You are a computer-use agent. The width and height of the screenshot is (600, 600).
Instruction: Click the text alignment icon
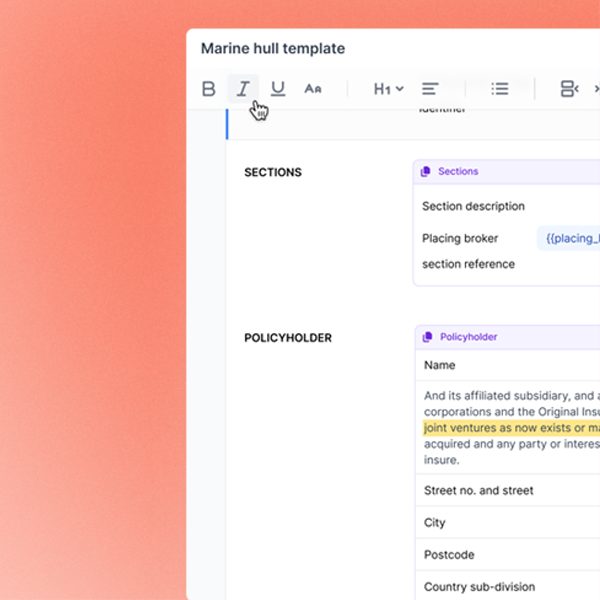pos(430,89)
